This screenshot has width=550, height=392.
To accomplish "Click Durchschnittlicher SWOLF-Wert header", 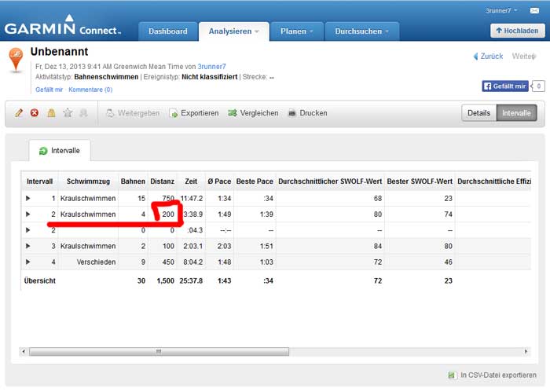I will pos(330,181).
